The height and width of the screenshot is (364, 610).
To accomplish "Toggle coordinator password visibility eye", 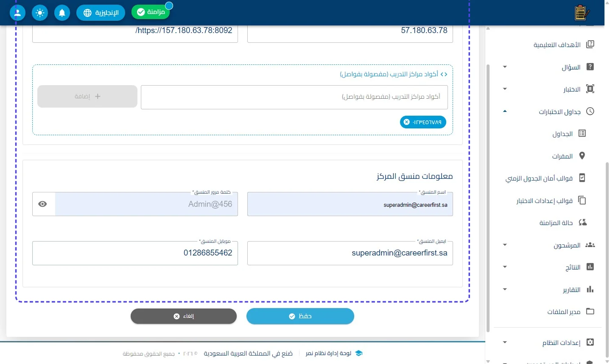I will (x=42, y=204).
